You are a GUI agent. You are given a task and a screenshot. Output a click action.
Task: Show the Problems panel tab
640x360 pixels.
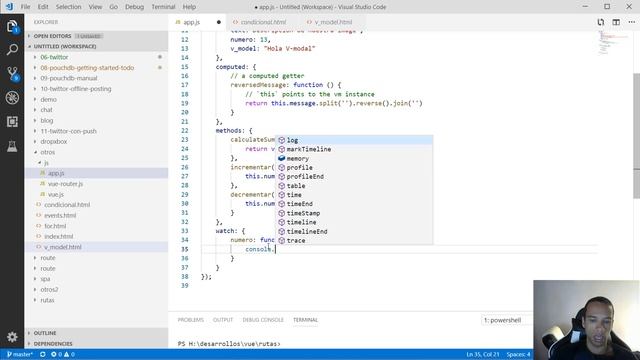click(191, 320)
